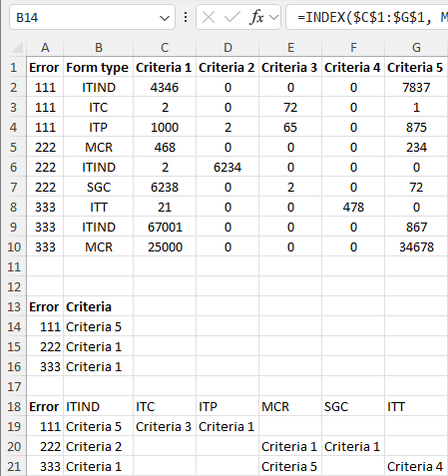Click the 'Criteria' header cell in row 13

(x=99, y=307)
